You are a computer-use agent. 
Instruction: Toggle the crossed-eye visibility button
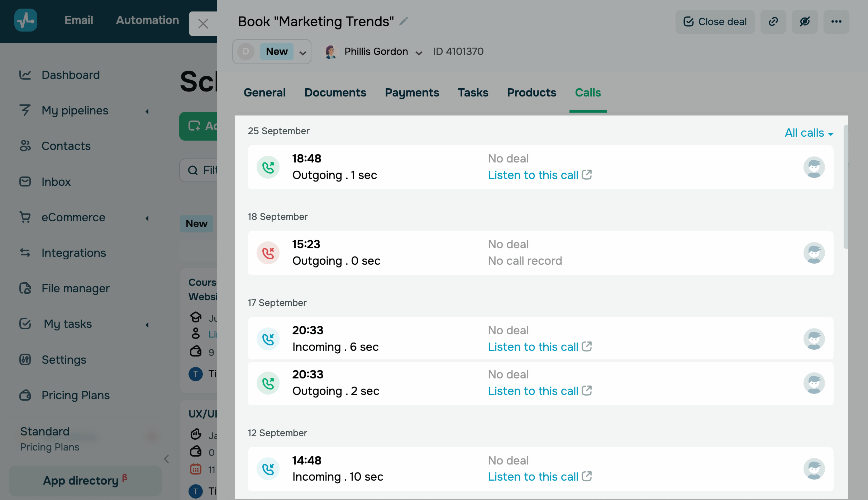click(x=805, y=22)
